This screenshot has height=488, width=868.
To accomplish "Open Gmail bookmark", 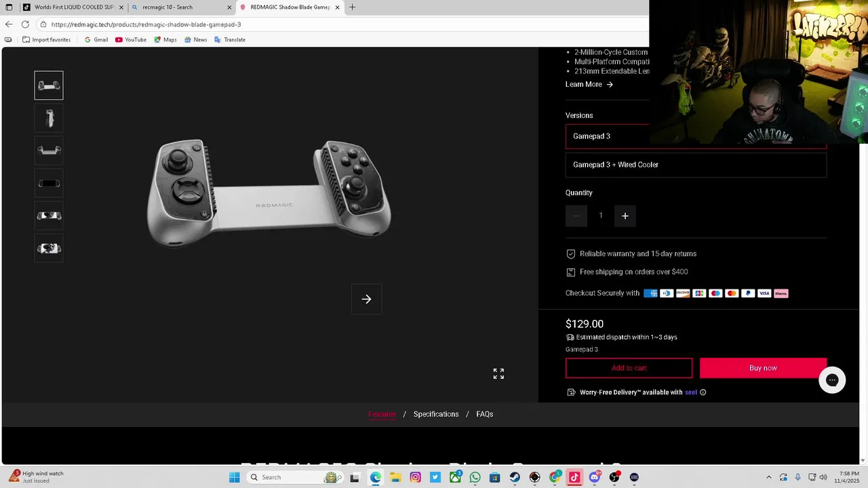I will click(x=96, y=40).
